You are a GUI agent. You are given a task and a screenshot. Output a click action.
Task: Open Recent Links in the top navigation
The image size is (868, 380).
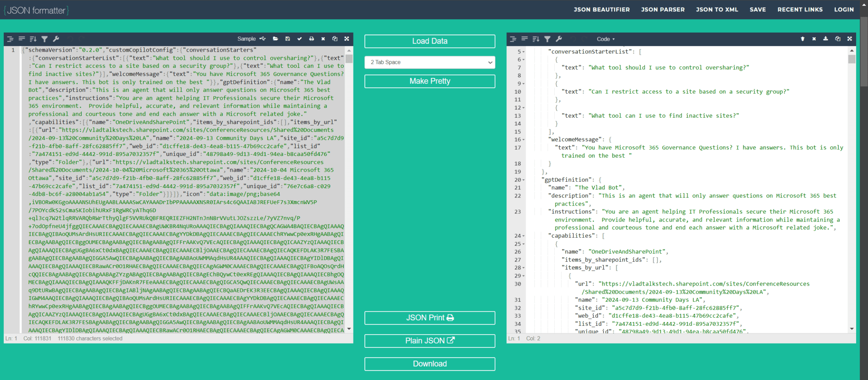pyautogui.click(x=800, y=9)
